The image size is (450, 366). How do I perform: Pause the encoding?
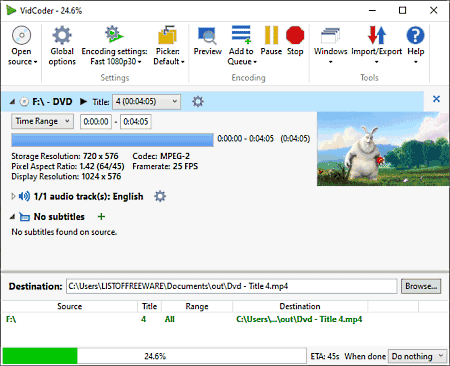[271, 41]
